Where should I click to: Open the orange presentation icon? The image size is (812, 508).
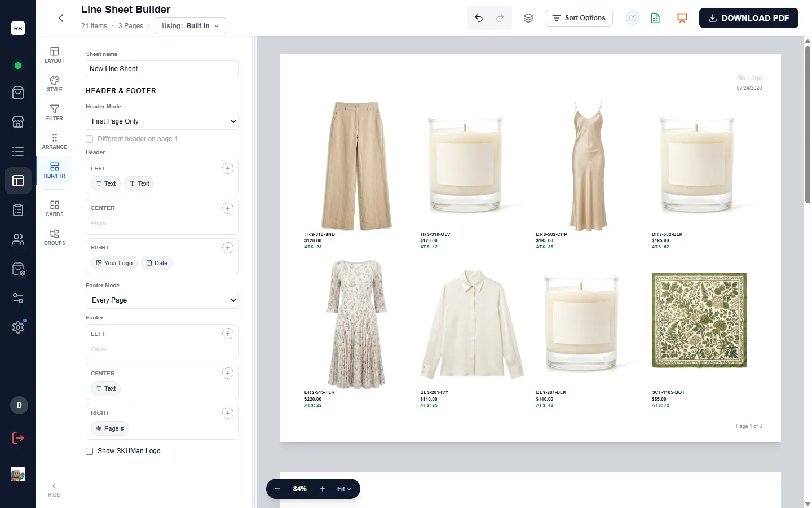[682, 18]
